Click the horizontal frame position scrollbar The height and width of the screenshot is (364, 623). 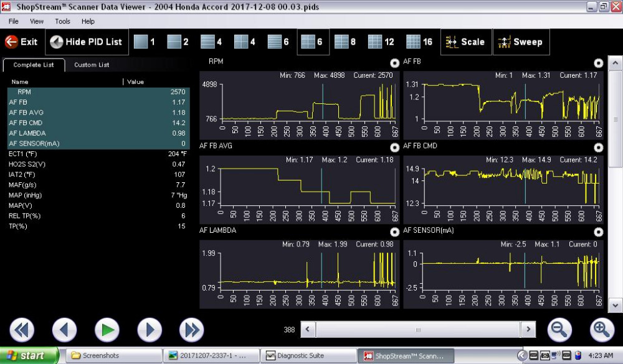coord(419,330)
